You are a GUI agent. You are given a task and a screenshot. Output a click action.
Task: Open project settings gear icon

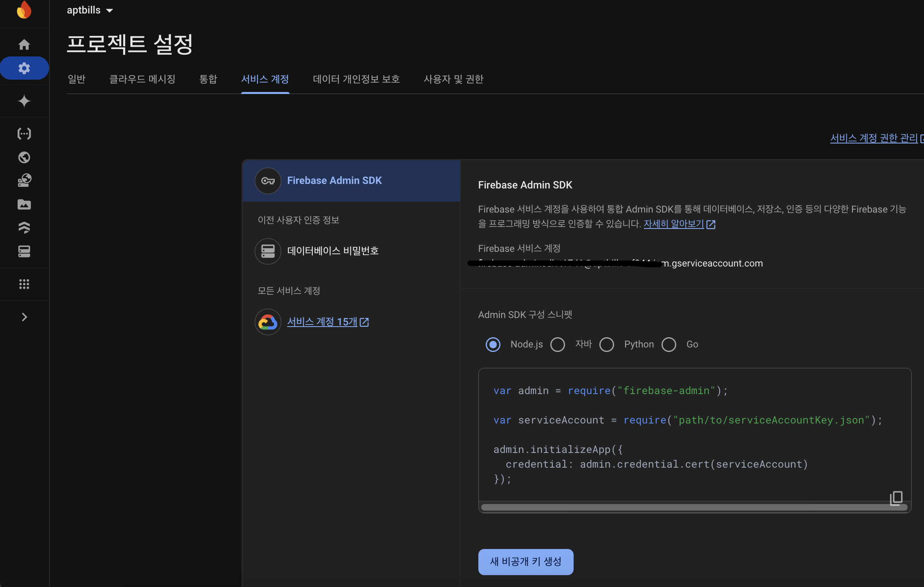tap(24, 68)
